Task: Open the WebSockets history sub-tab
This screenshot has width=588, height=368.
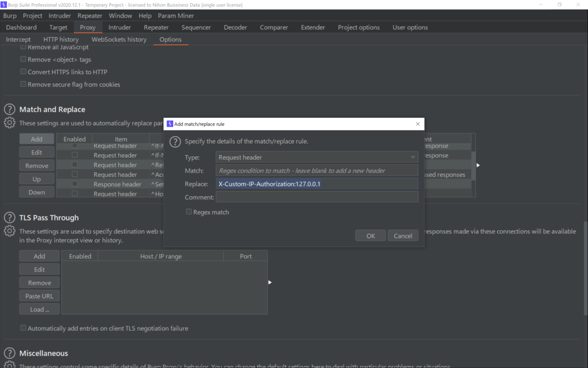Action: (119, 39)
